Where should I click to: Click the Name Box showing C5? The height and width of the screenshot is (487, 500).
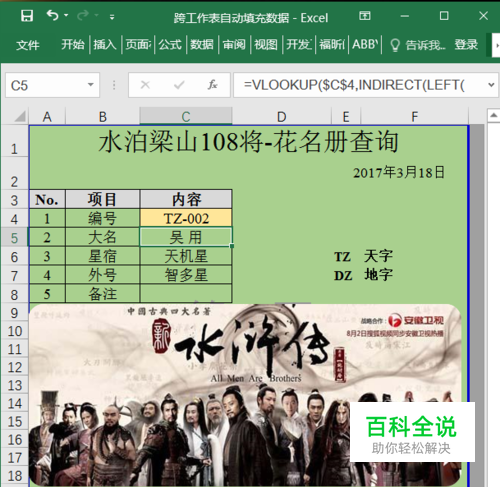(47, 86)
